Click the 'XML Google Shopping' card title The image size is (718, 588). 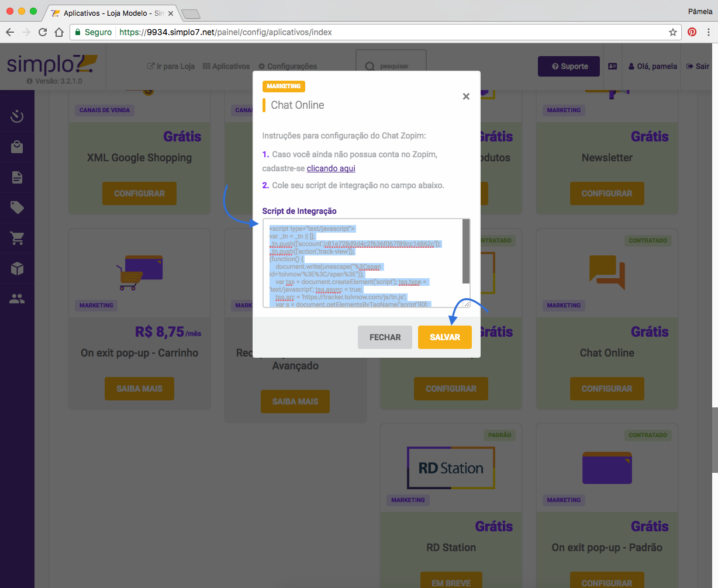(x=139, y=158)
